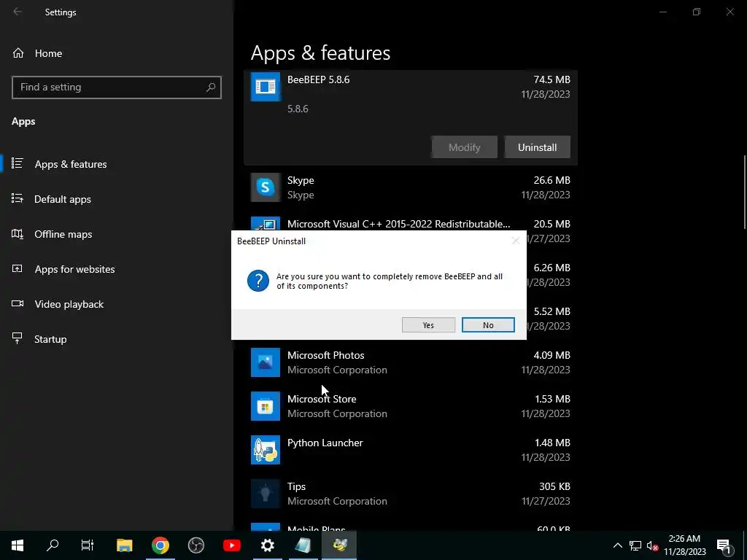Select the Skype app icon

266,187
